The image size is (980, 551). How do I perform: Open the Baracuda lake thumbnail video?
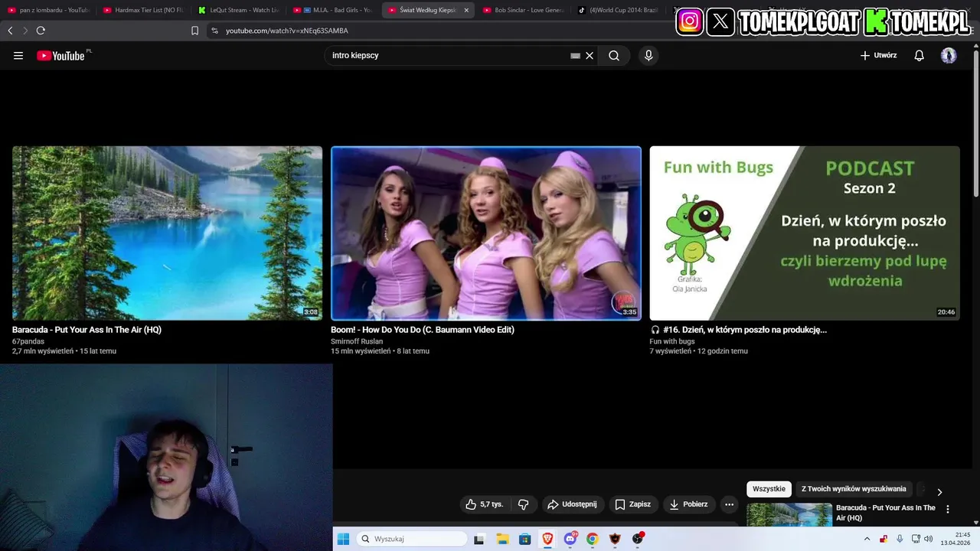point(167,233)
